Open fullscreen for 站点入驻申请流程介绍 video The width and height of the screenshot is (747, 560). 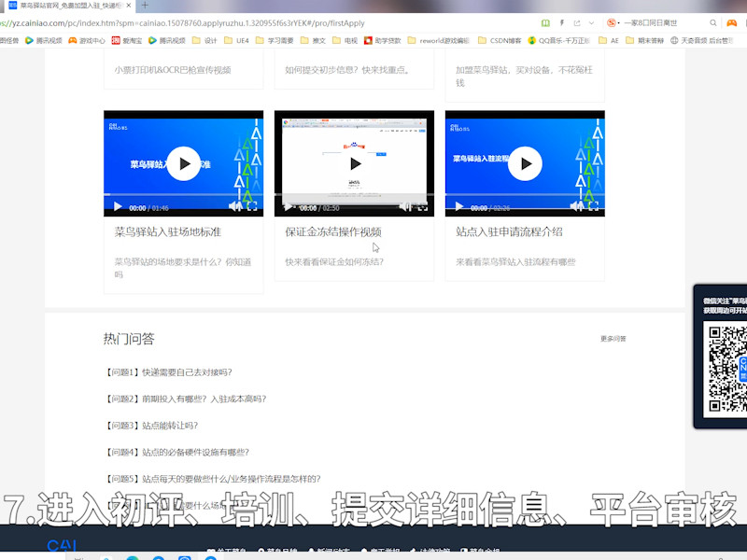pos(594,206)
